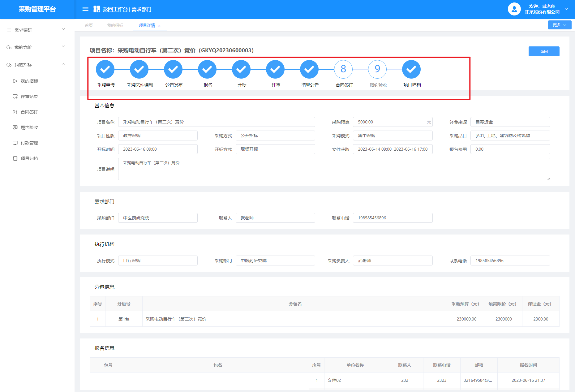The image size is (575, 392).
Task: Open the user account dropdown arrow
Action: [x=566, y=9]
